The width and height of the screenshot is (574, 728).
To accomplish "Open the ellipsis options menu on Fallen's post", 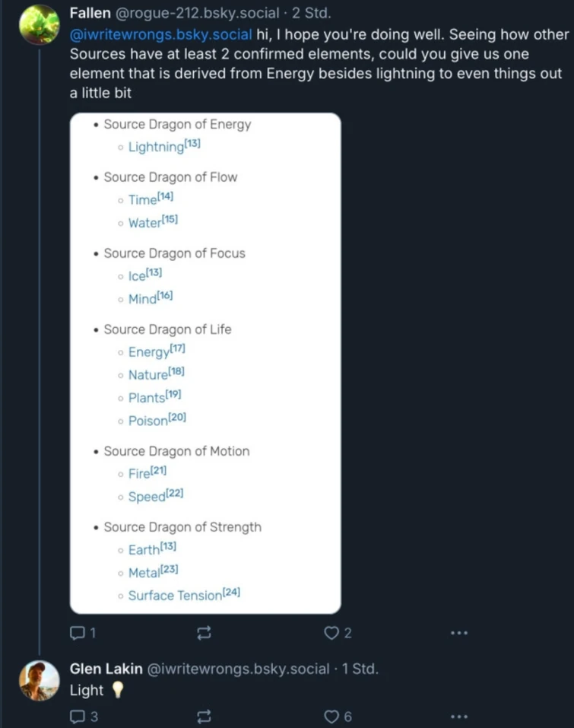I will coord(458,632).
